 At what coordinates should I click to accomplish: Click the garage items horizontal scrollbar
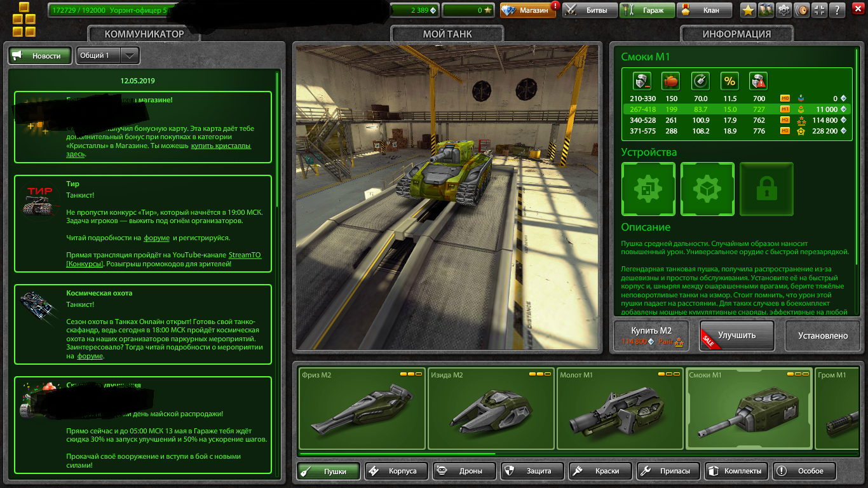[397, 454]
